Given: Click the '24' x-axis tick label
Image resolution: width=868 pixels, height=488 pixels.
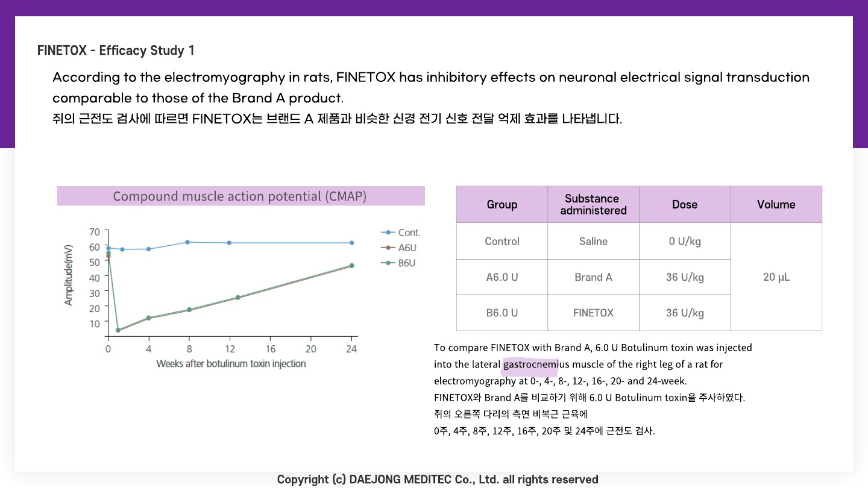Looking at the screenshot, I should pyautogui.click(x=352, y=349).
